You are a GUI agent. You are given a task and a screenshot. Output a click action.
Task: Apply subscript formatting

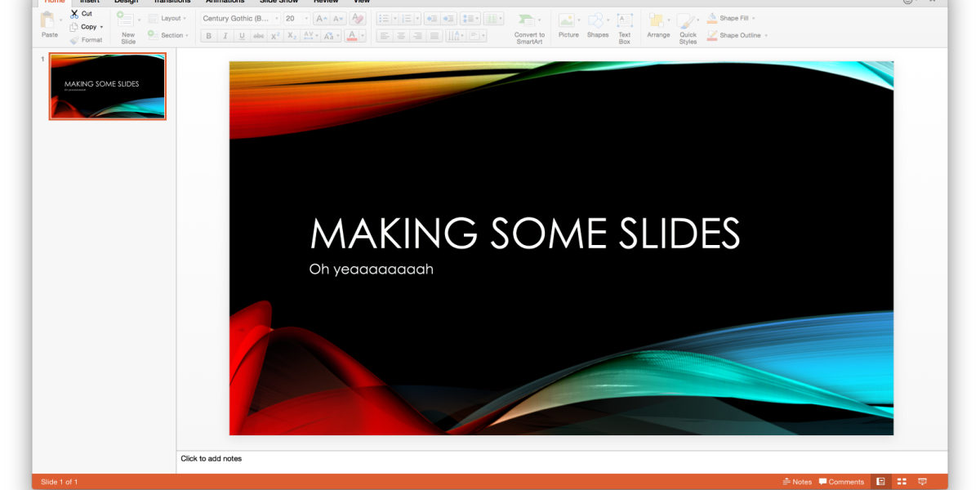pyautogui.click(x=292, y=36)
